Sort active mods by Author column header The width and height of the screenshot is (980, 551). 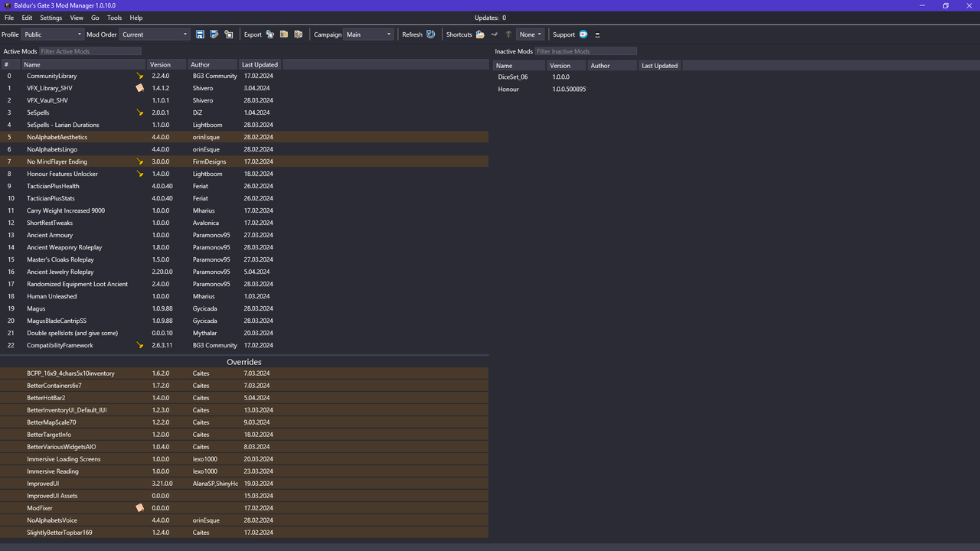[212, 65]
